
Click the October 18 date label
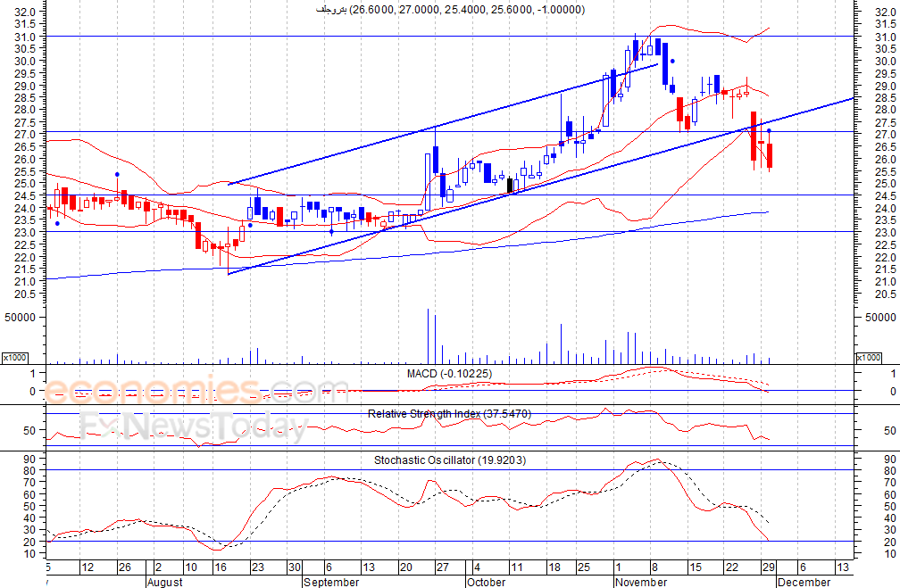[554, 567]
